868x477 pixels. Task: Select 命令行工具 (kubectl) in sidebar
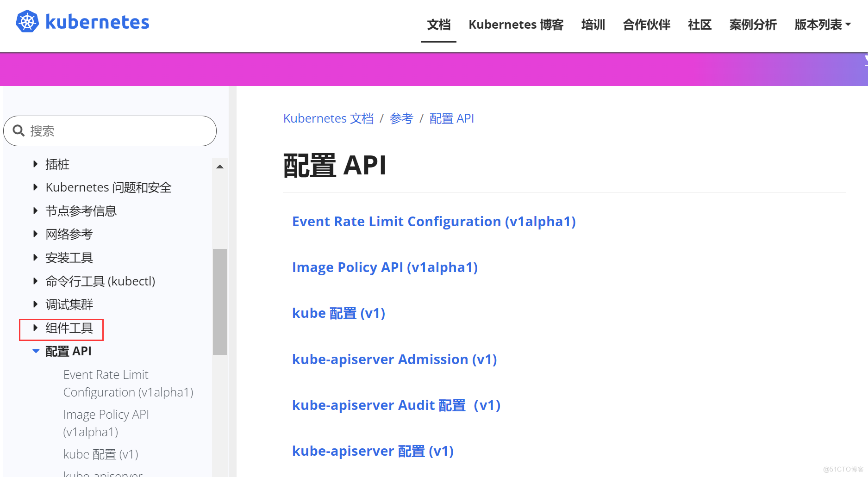(100, 281)
